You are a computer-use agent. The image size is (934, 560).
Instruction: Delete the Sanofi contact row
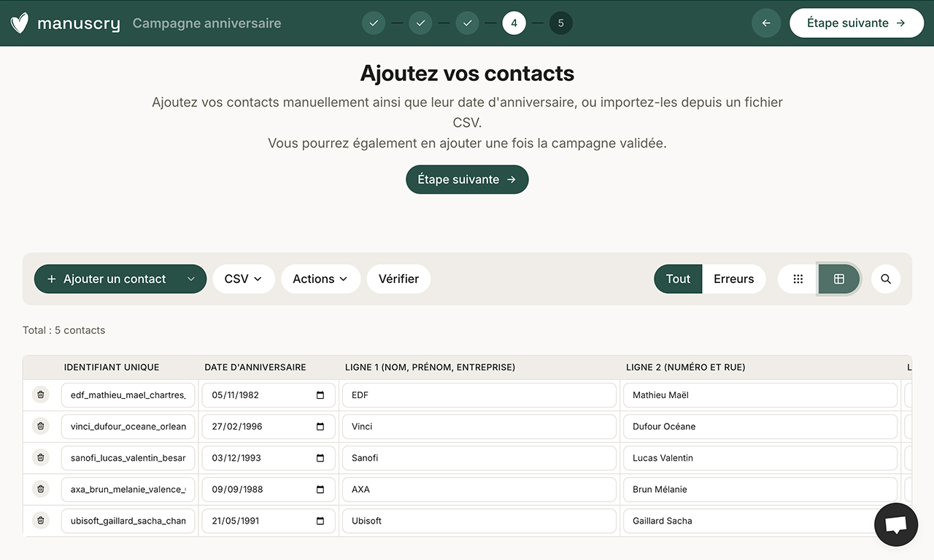[x=40, y=457]
